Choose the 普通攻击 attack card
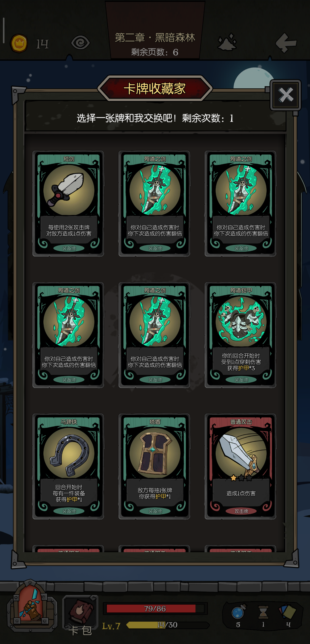This screenshot has width=310, height=644. pos(241,466)
